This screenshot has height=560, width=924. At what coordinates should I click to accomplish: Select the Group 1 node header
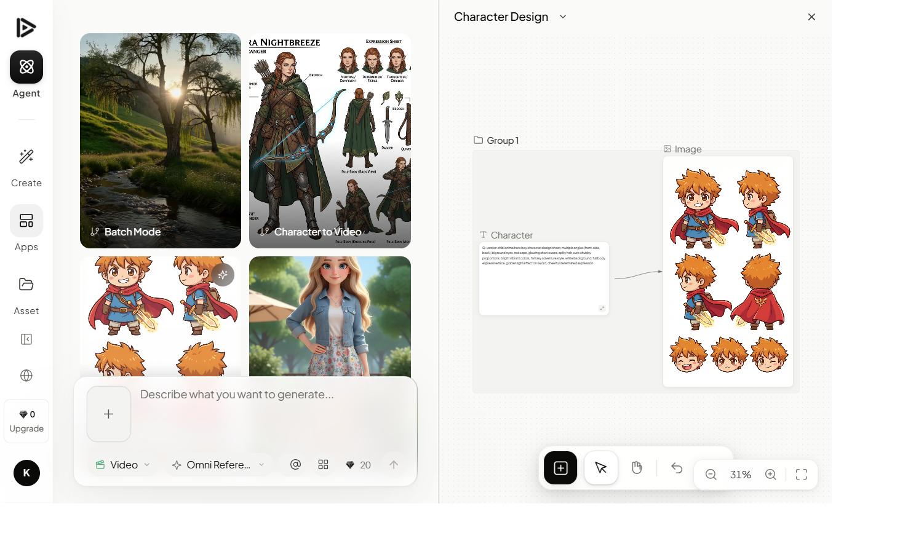[496, 140]
